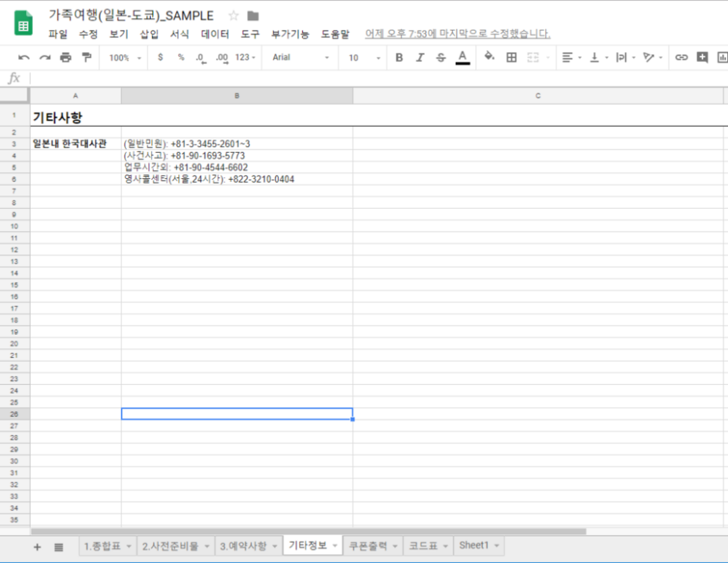
Task: Click the print icon
Action: (65, 58)
